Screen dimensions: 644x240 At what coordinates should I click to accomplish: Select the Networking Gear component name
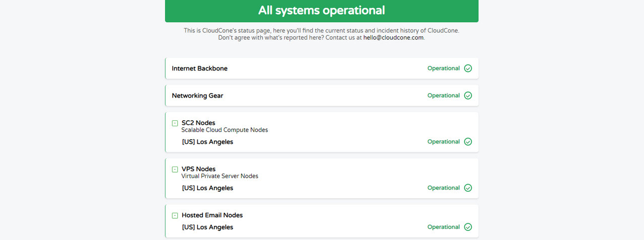click(x=197, y=96)
